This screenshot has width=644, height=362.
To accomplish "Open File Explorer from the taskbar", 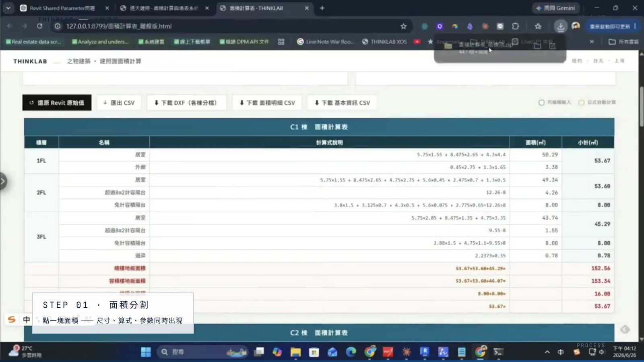I will 295,352.
